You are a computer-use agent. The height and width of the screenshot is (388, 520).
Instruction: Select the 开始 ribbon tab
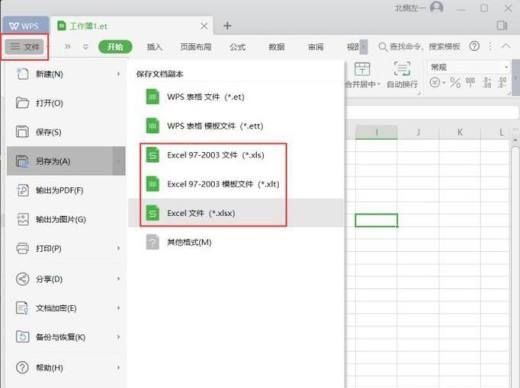pos(115,47)
